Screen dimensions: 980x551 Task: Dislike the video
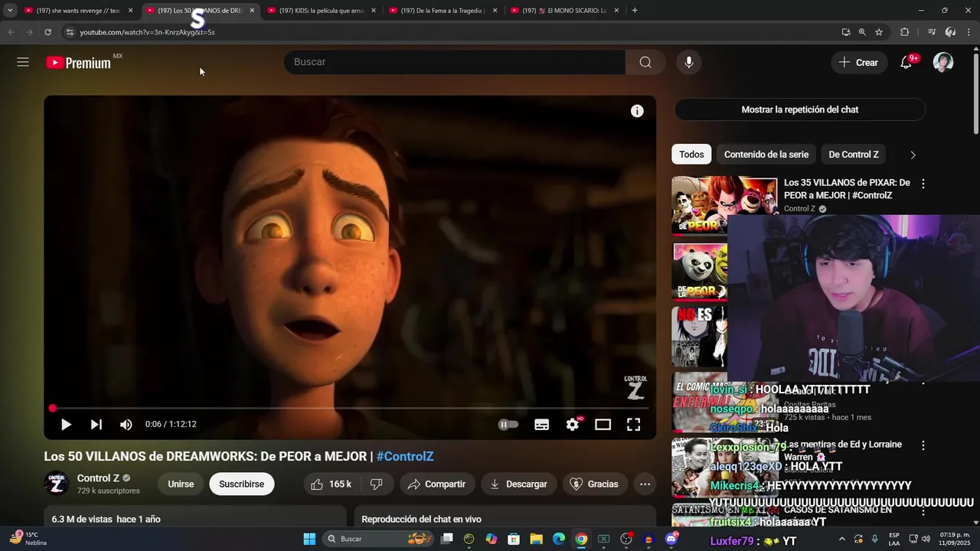(x=376, y=484)
